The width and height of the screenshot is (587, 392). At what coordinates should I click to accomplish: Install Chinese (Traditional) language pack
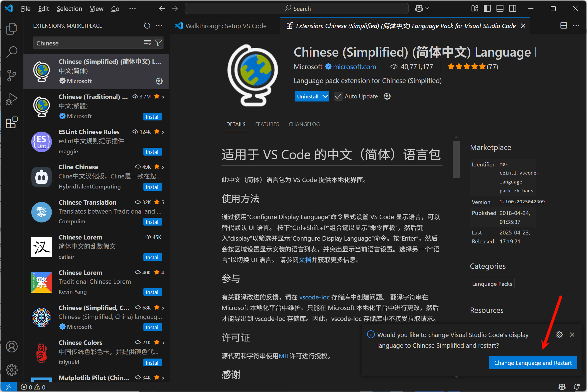[x=153, y=117]
